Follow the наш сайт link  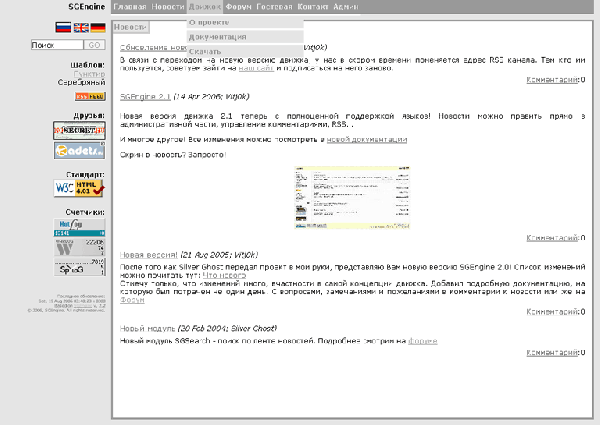pyautogui.click(x=256, y=68)
